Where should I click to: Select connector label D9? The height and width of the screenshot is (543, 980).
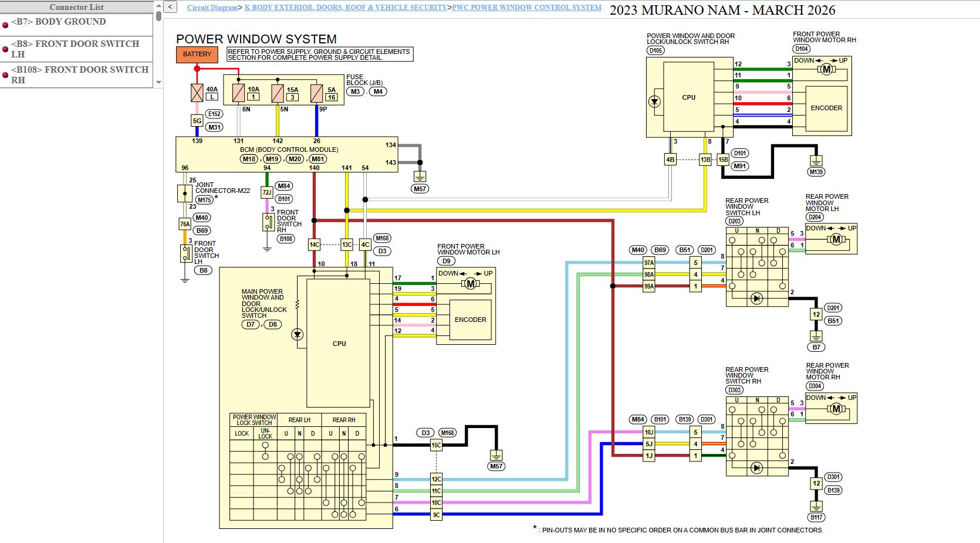447,261
